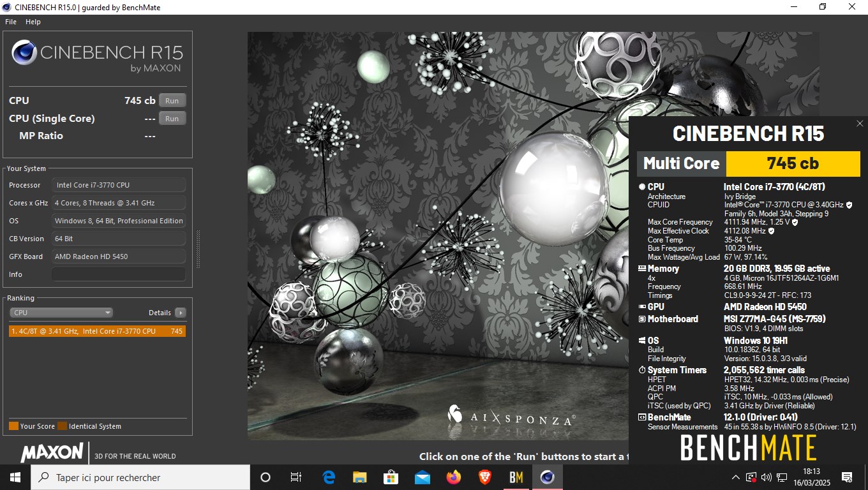
Task: Click the taskbar search box Taper ici pour rechercher
Action: [140, 477]
